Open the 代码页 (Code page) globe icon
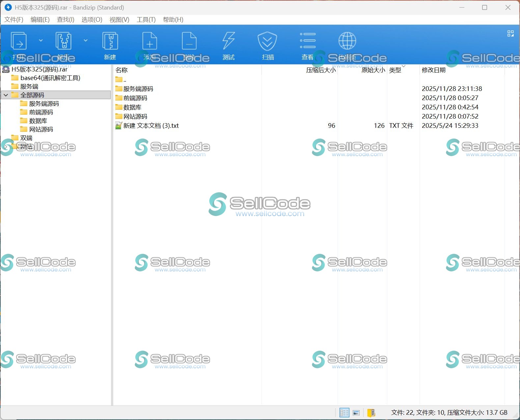Viewport: 520px width, 420px height. (347, 42)
